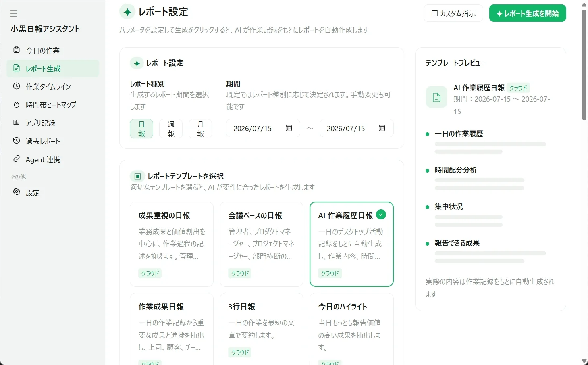Click the square icon next to レポートテンプレートを選択
This screenshot has height=365, width=588.
point(137,176)
